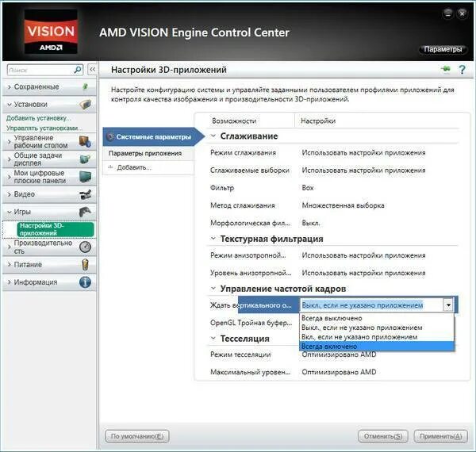Expand Управление рабочим столом

point(9,142)
